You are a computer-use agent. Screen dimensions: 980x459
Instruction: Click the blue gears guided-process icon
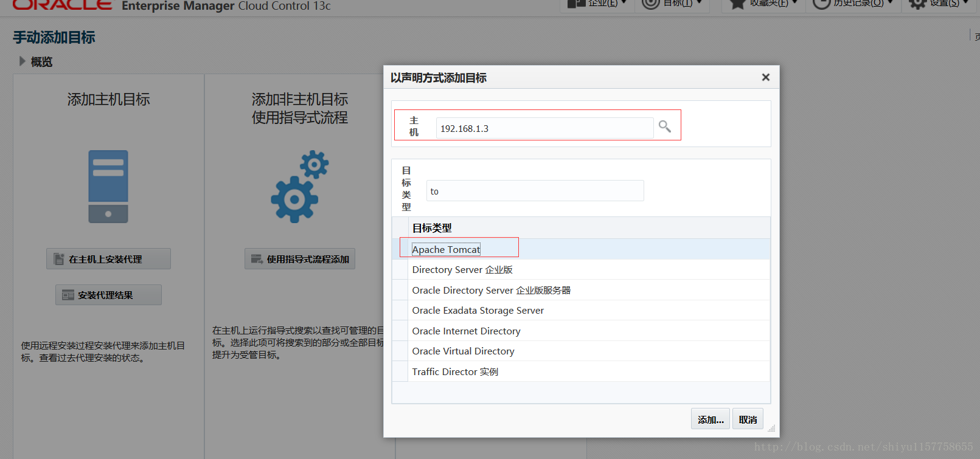(x=300, y=187)
